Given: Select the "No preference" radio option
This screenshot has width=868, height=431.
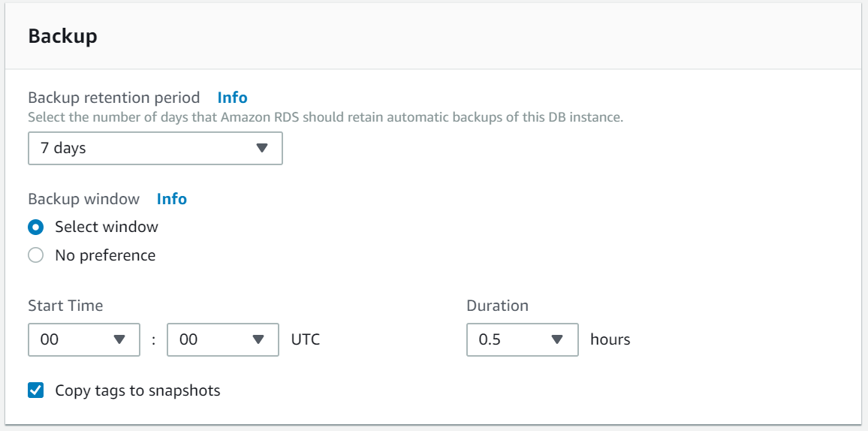Looking at the screenshot, I should (x=36, y=255).
